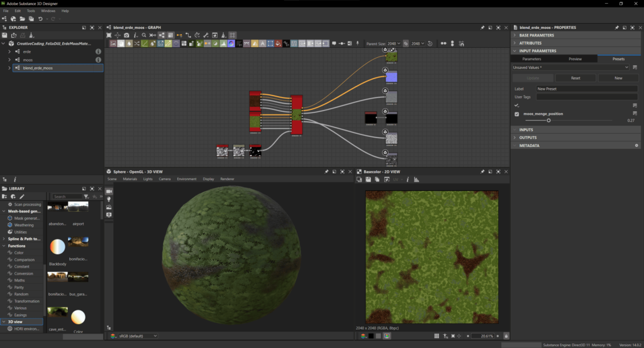
Task: Click the info icon next to erde graph
Action: point(98,52)
